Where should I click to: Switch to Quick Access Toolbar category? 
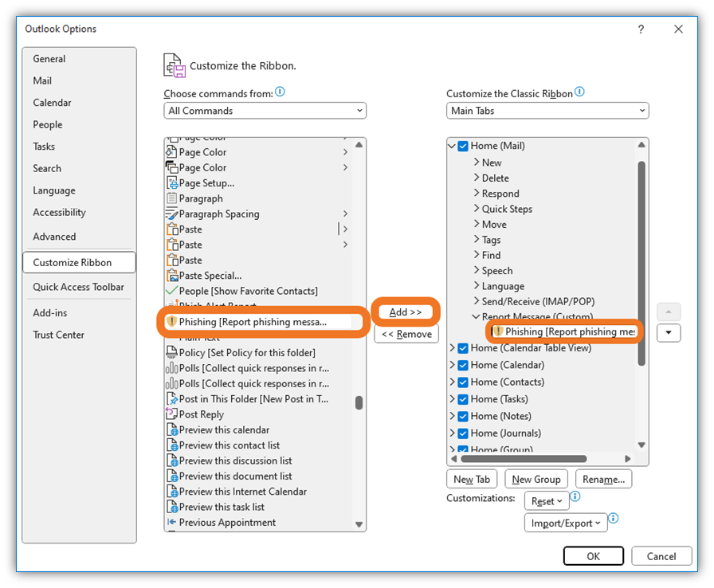tap(78, 287)
